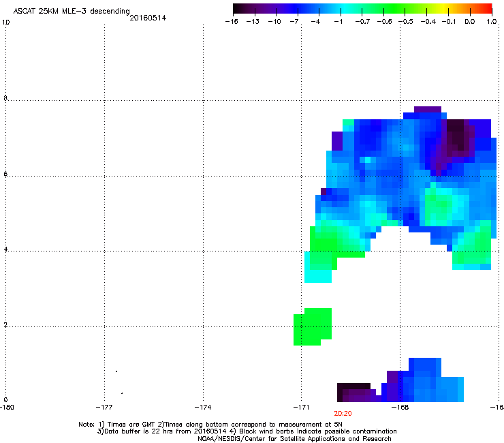Click longitude axis label -168
This screenshot has height=443, width=504.
tap(400, 408)
